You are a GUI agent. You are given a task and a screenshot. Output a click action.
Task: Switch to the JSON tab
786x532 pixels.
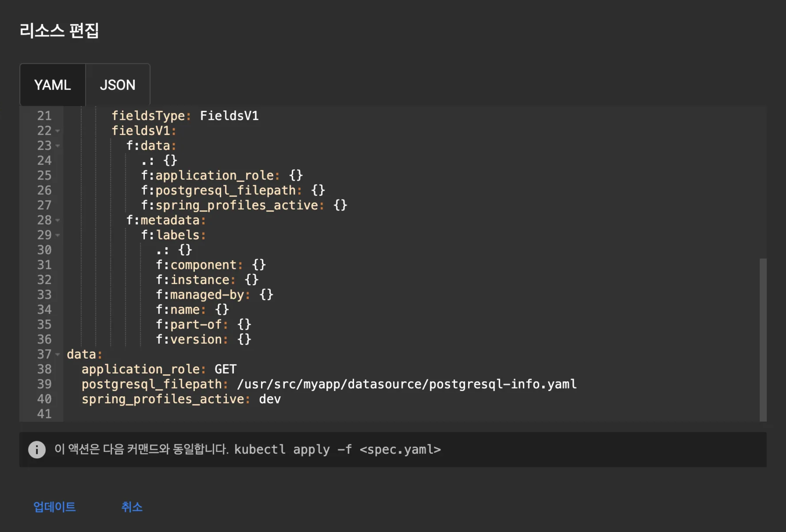tap(117, 85)
